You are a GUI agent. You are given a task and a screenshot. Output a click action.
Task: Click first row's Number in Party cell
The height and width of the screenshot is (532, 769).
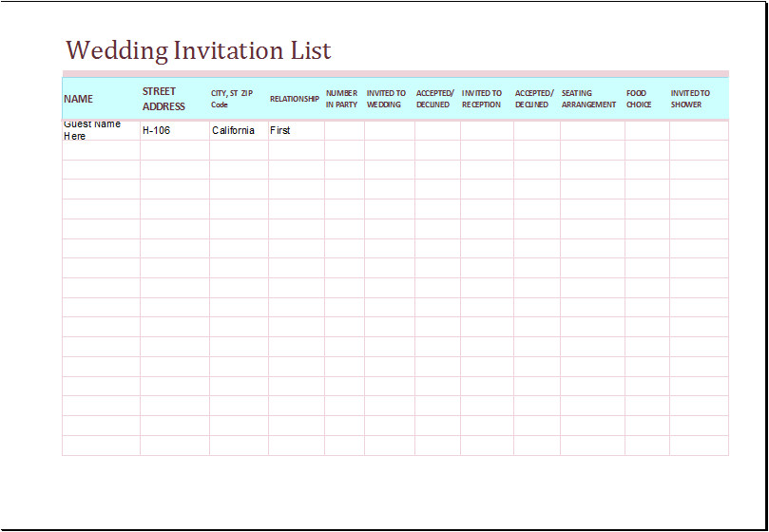click(344, 130)
